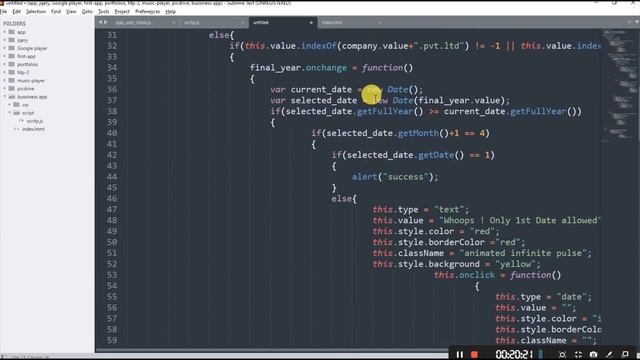Close the script.js tab

pyautogui.click(x=242, y=22)
